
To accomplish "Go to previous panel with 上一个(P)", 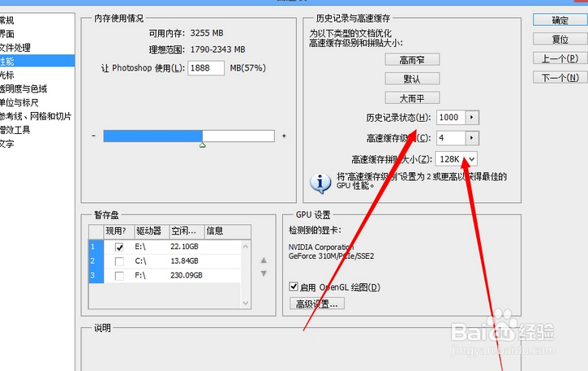I will pyautogui.click(x=560, y=58).
